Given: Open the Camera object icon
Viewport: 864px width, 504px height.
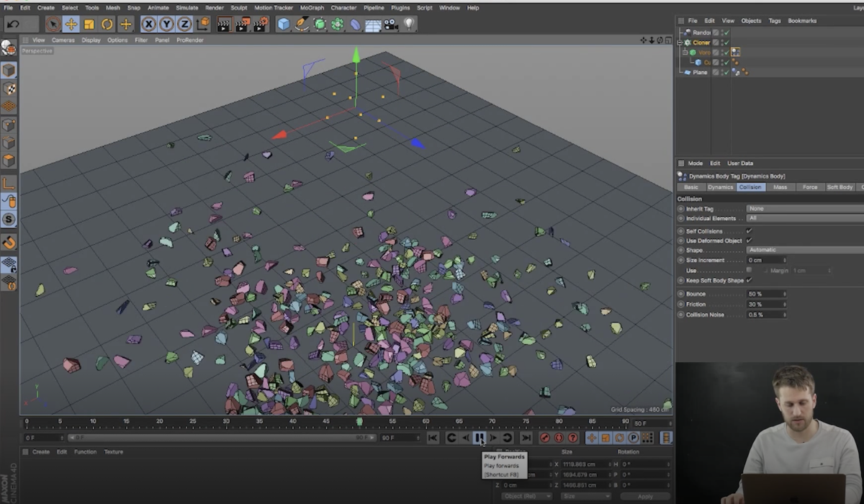Looking at the screenshot, I should click(391, 24).
